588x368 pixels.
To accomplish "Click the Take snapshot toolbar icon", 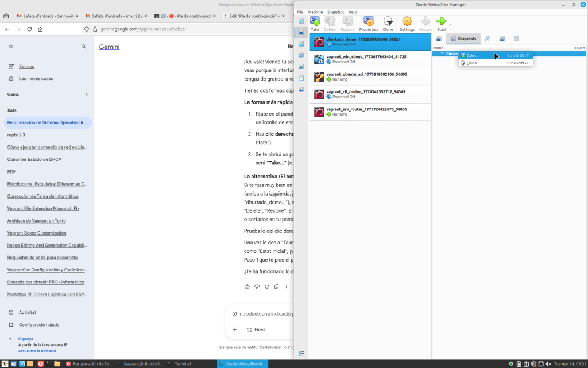I will 315,23.
